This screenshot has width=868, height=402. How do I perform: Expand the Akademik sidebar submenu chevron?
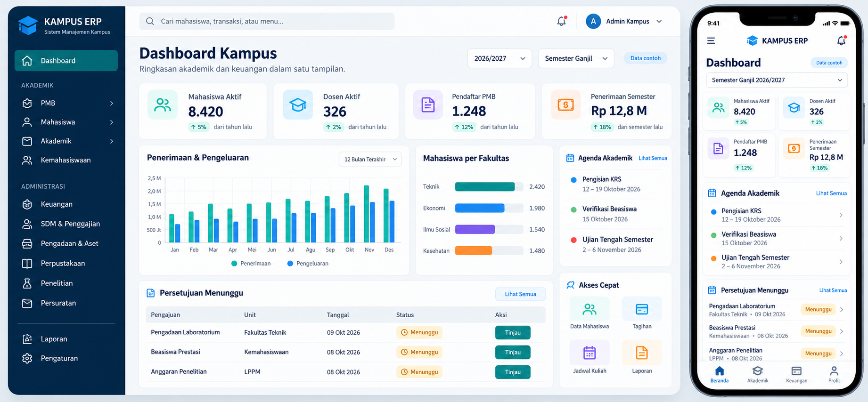click(112, 141)
